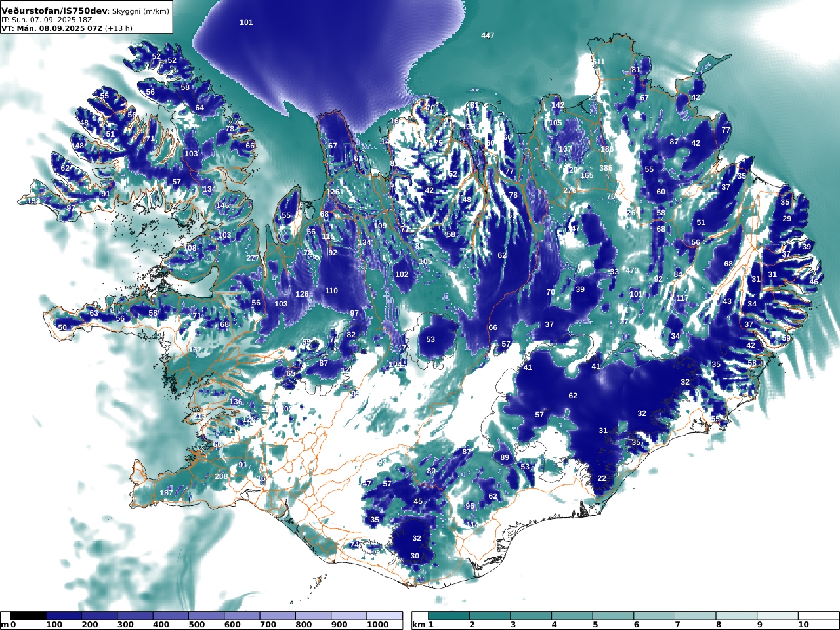Viewport: 840px width, 630px height.
Task: Click the 165 visibility value on map
Action: (587, 175)
